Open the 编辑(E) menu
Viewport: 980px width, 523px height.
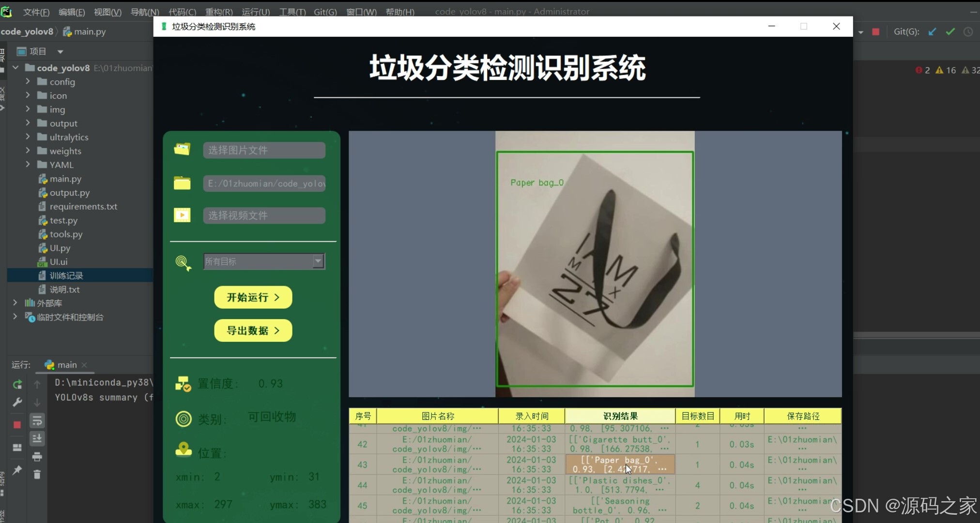[72, 12]
